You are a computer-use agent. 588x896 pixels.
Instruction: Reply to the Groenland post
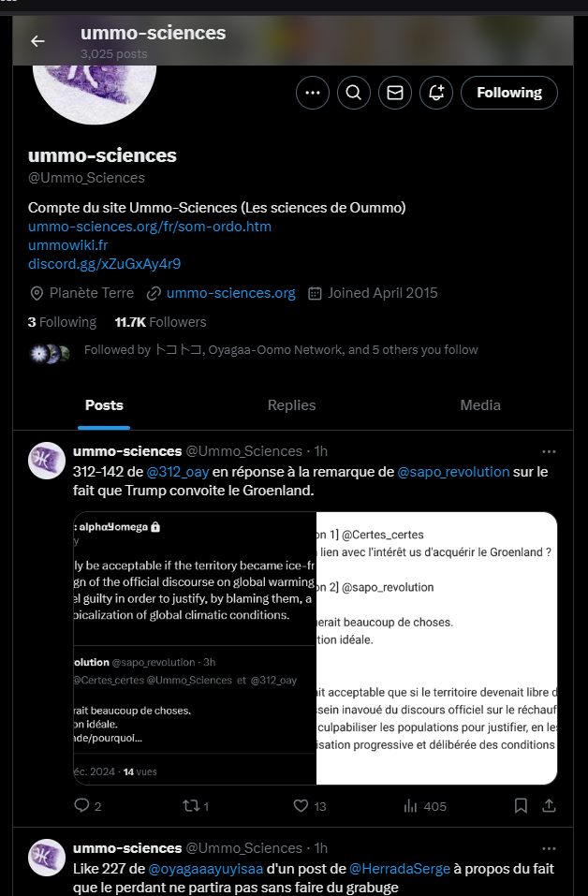(82, 805)
